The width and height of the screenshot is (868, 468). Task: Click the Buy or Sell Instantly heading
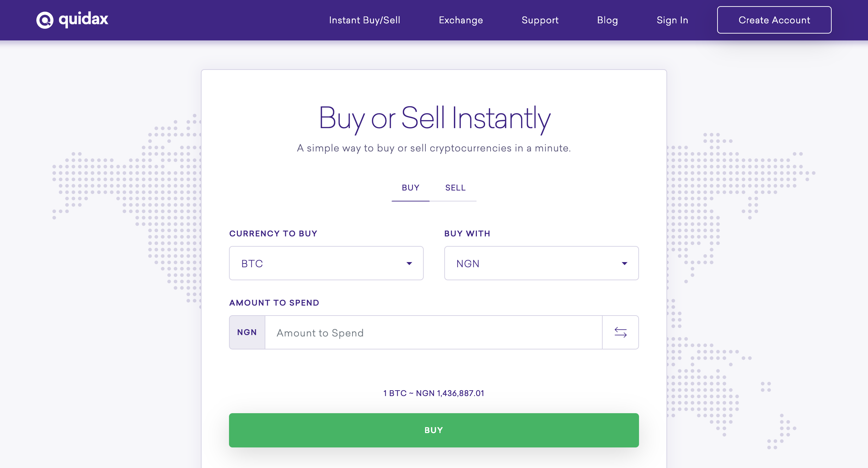pyautogui.click(x=434, y=118)
